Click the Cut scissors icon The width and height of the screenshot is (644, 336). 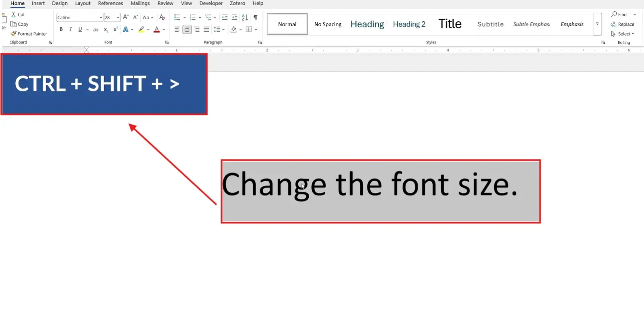(14, 14)
